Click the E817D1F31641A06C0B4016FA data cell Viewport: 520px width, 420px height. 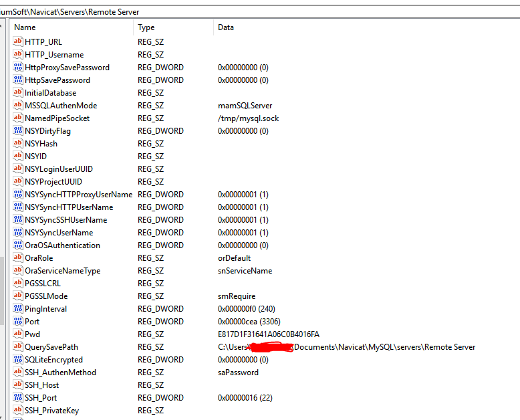(268, 334)
